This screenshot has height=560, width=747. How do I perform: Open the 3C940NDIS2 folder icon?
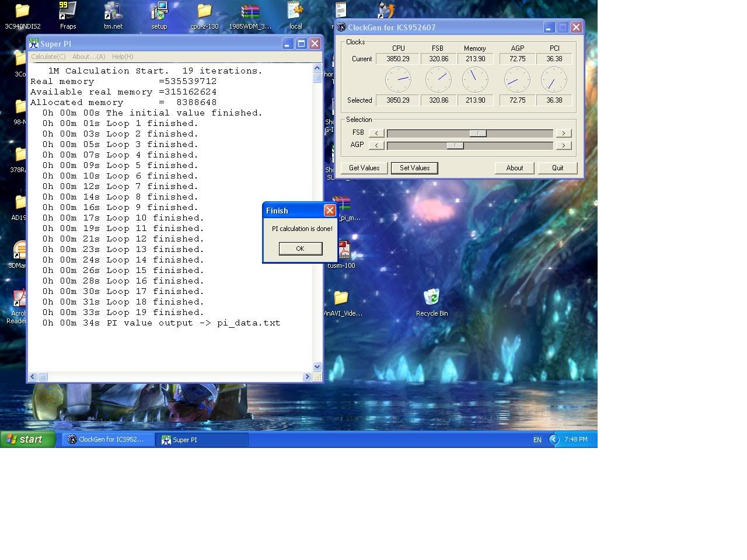[x=22, y=12]
